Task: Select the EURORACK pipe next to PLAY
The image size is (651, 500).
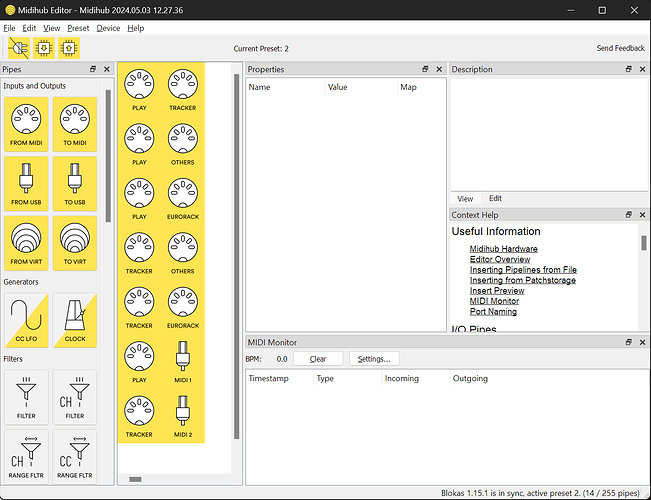Action: tap(183, 199)
